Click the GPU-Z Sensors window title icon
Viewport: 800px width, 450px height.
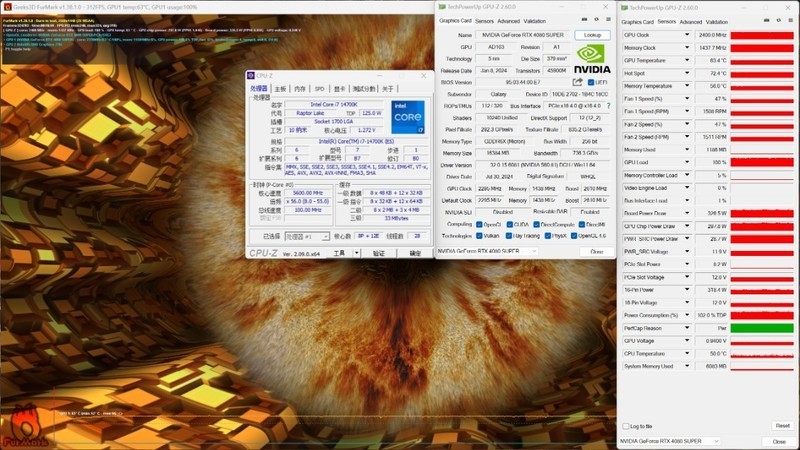point(624,8)
